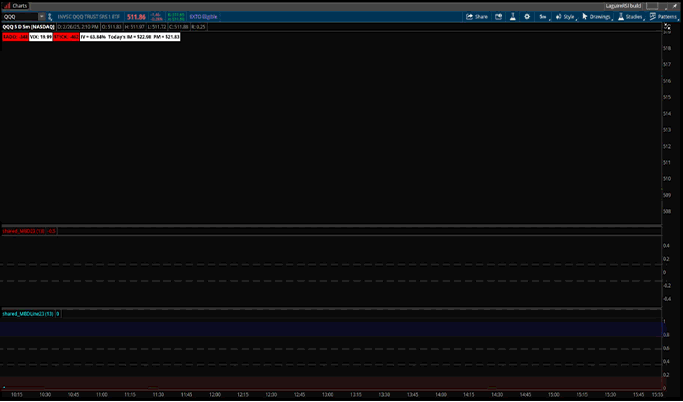The image size is (683, 402).
Task: Open the Patterns menu
Action: click(663, 17)
